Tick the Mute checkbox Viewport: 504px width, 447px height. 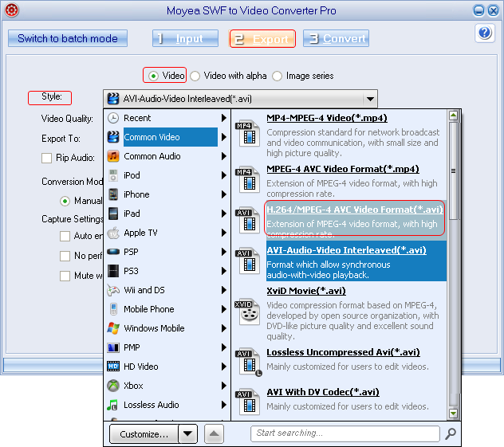pos(65,276)
